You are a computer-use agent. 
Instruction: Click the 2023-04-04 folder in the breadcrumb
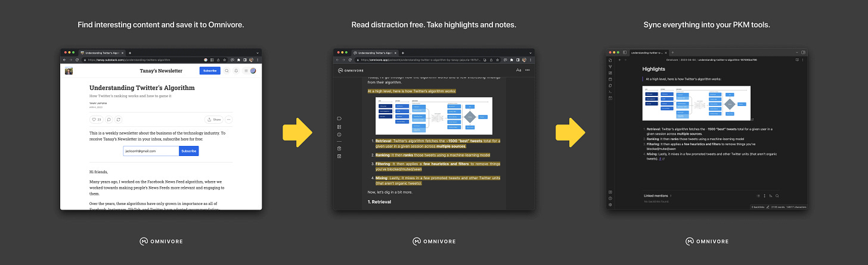coord(689,60)
